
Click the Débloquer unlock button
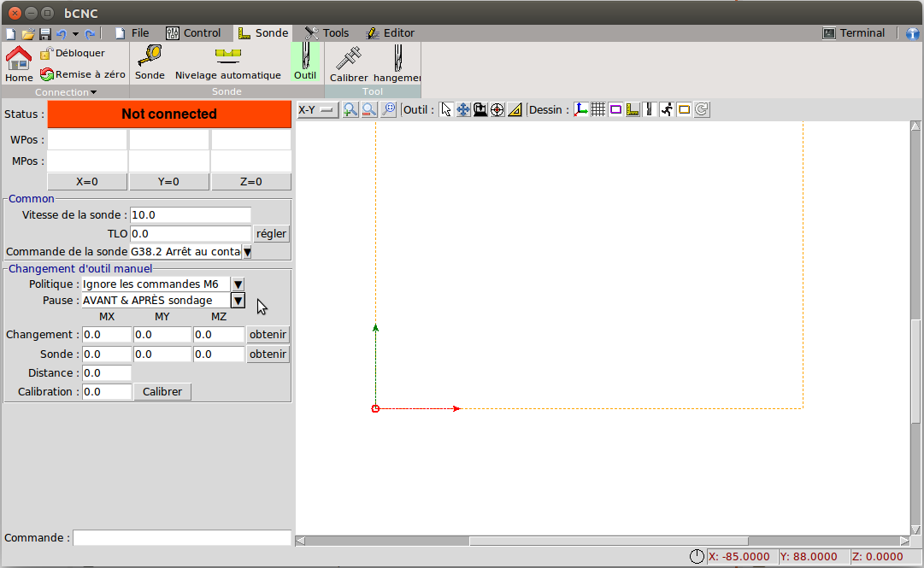(x=73, y=53)
